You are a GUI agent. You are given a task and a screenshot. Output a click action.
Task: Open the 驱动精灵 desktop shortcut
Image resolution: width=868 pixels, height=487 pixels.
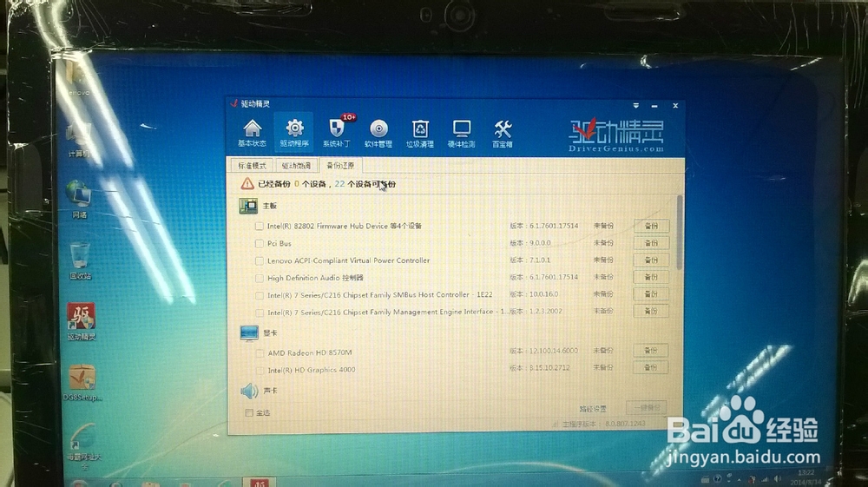82,321
